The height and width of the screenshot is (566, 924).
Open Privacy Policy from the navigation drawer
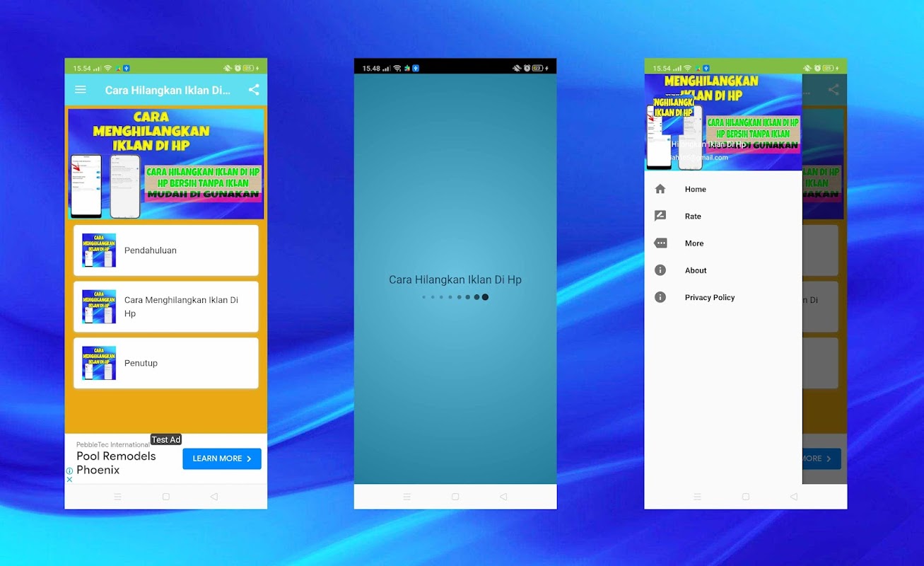[x=723, y=297]
